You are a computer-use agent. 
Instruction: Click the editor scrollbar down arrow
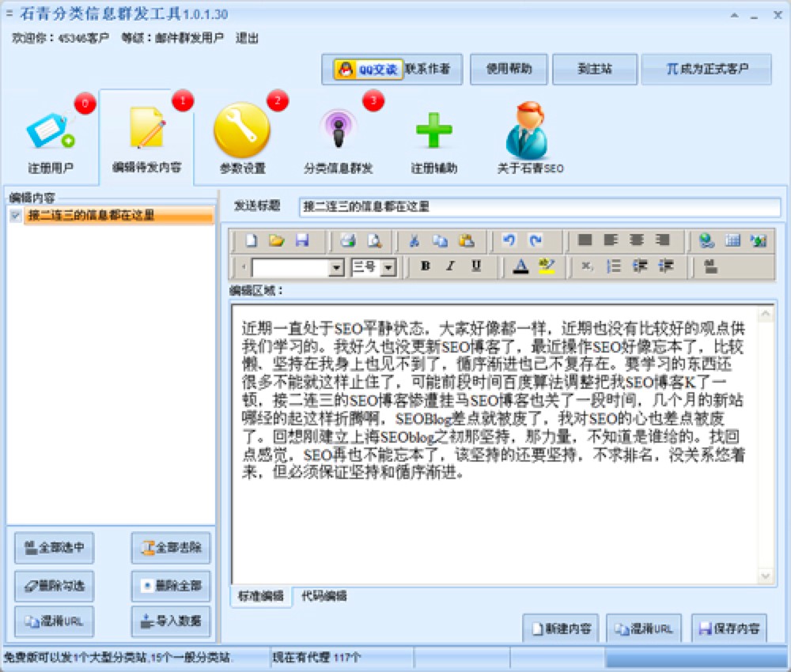765,576
